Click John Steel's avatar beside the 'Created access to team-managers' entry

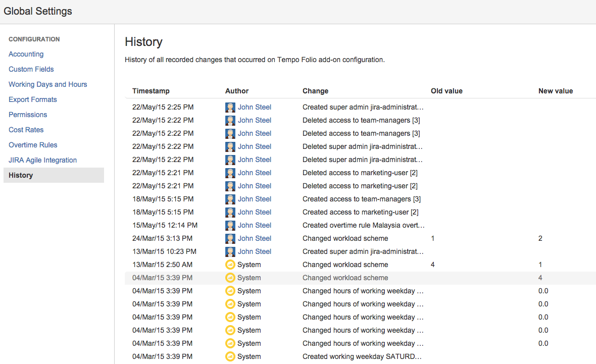230,199
